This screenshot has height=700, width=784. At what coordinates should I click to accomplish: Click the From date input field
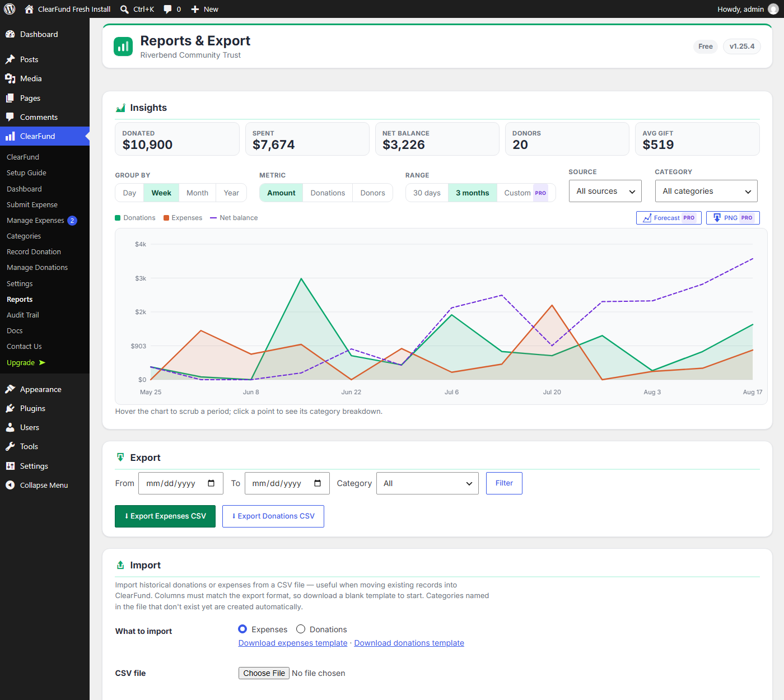click(181, 483)
